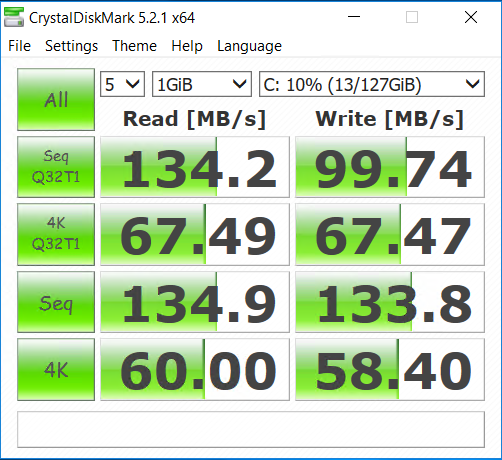Start the Seq Q32T1 test
The image size is (502, 460).
tap(56, 167)
